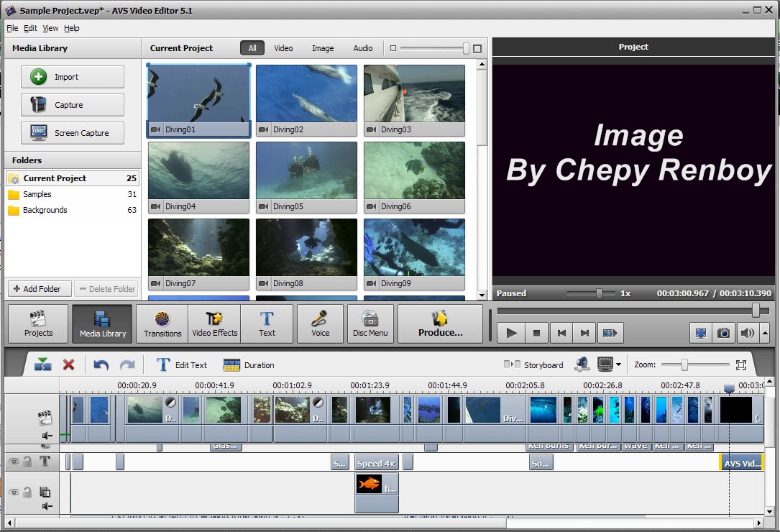
Task: Click the Delete Folder button
Action: pos(106,288)
